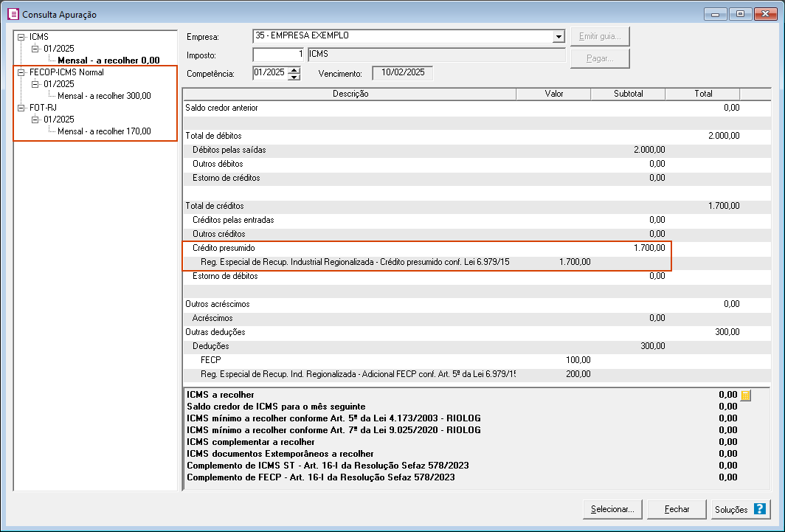
Task: Select the Outras deduções row
Action: [477, 332]
